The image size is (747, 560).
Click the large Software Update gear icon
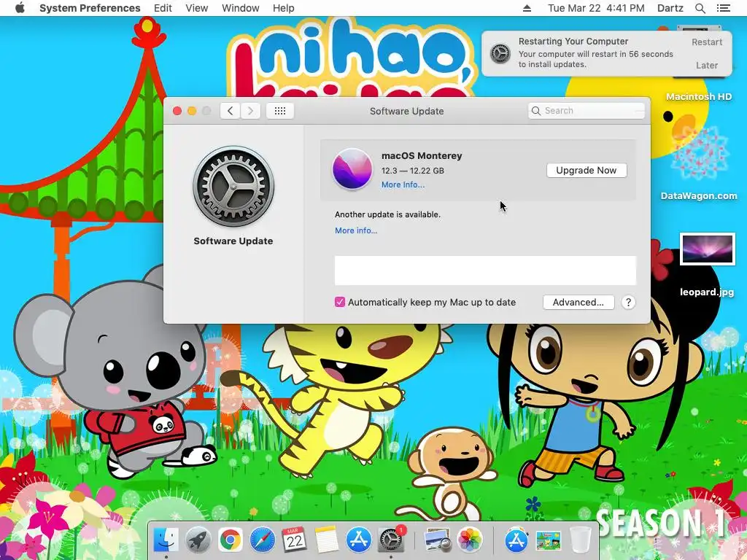pyautogui.click(x=233, y=186)
